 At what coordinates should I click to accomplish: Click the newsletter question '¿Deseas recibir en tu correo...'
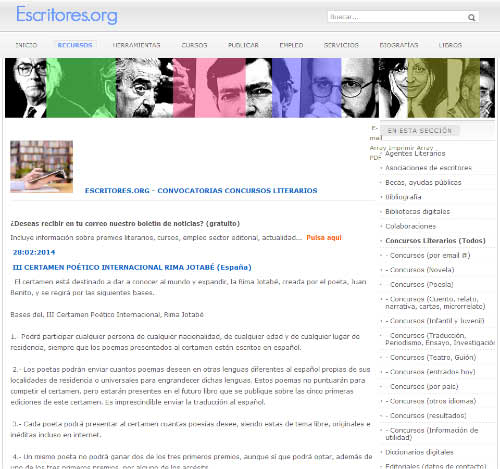point(125,223)
